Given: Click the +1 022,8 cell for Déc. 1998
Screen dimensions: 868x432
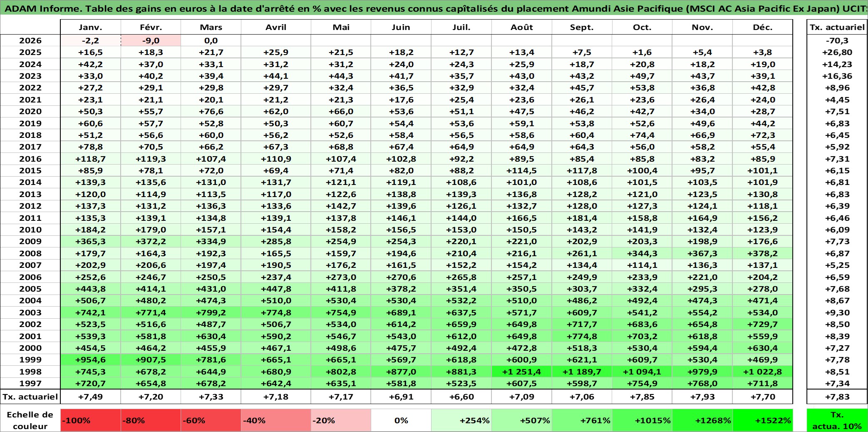Looking at the screenshot, I should 763,372.
